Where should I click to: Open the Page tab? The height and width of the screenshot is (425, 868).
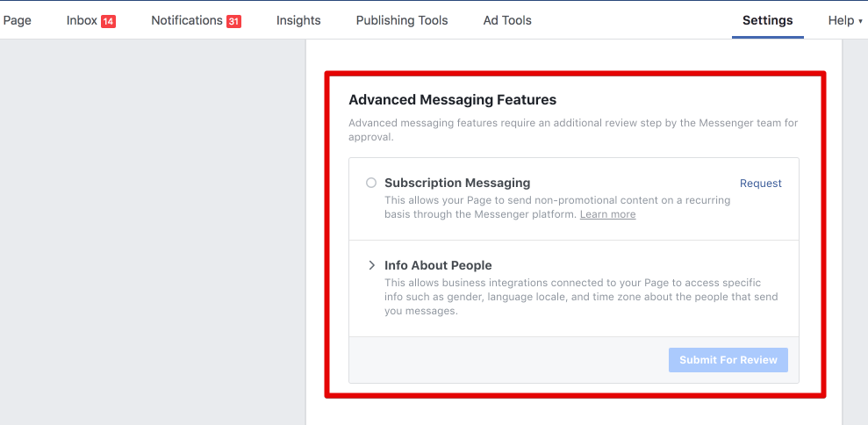(18, 20)
